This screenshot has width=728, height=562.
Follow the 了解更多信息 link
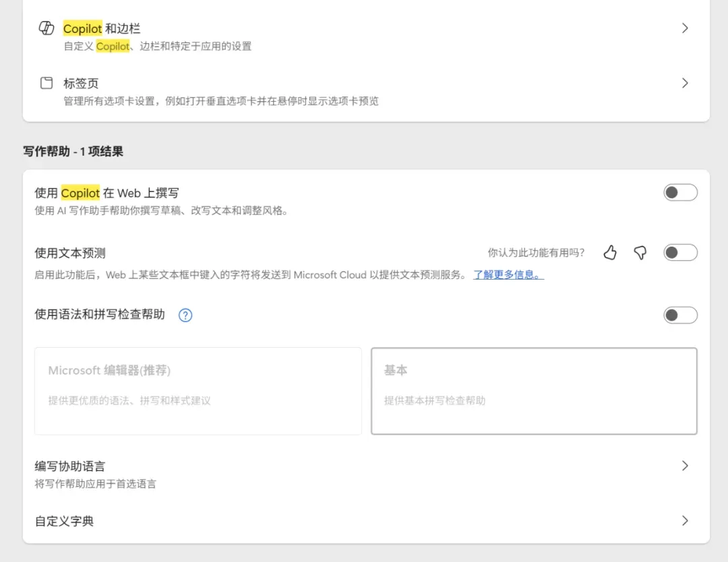508,275
